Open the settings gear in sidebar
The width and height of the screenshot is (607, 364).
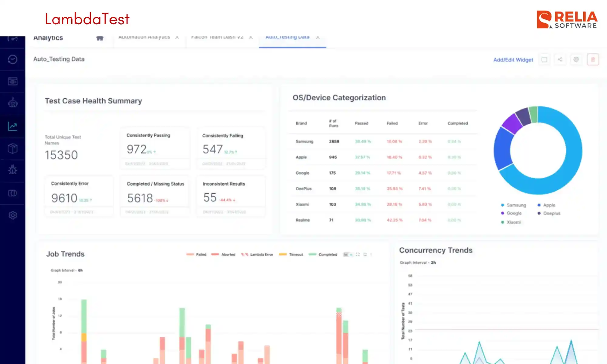pos(12,215)
